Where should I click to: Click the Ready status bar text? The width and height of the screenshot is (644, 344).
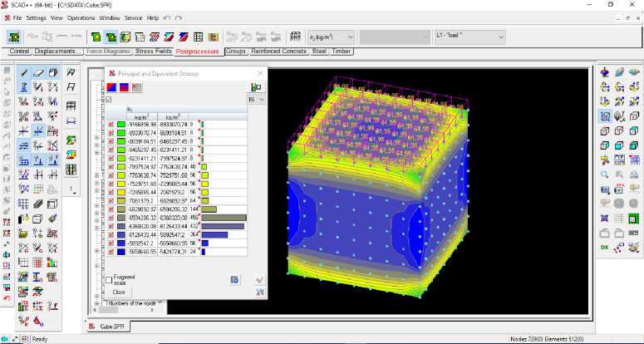click(40, 340)
